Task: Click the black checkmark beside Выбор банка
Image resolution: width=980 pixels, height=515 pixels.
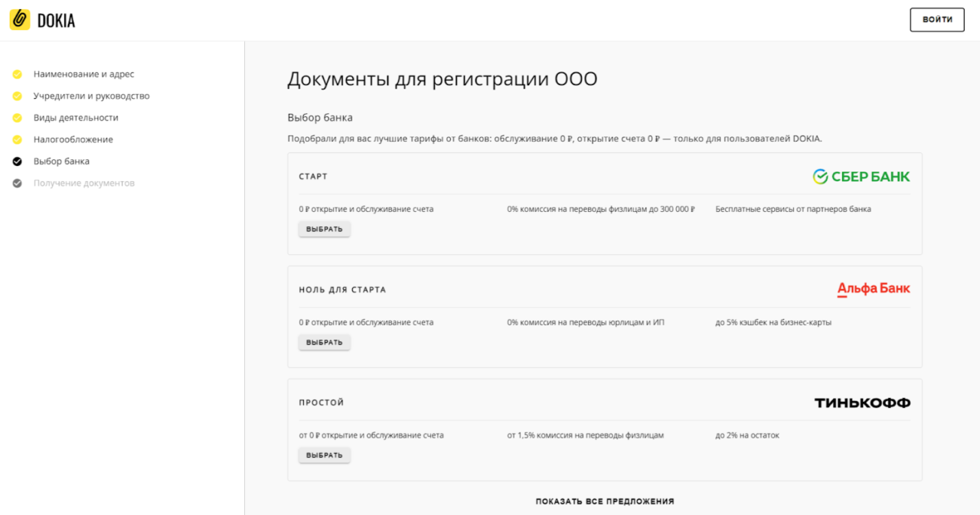Action: coord(17,161)
